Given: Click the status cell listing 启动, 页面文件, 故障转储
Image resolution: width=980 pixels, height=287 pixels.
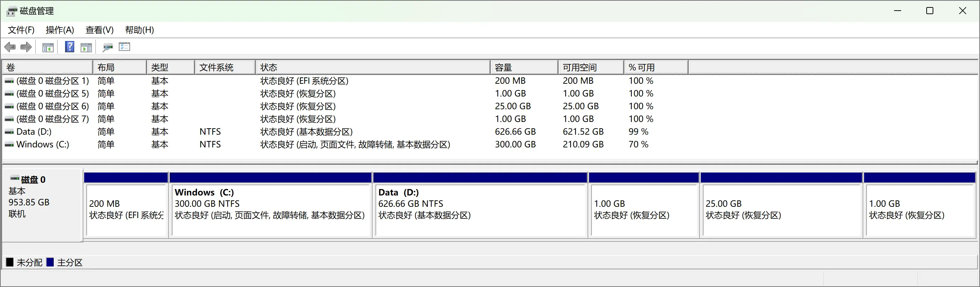Looking at the screenshot, I should coord(355,145).
